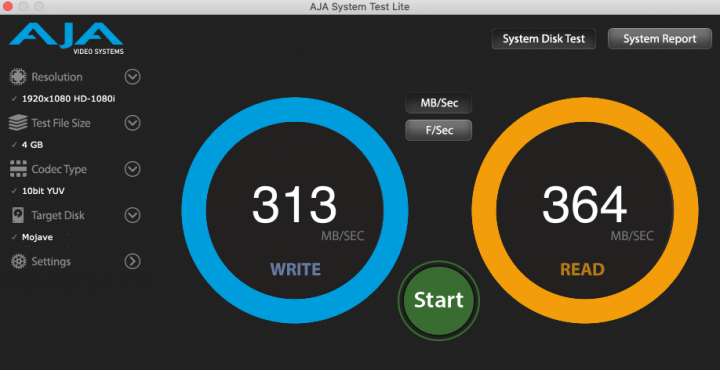Click the 4 GB file size value
This screenshot has height=370, width=720.
[x=33, y=145]
